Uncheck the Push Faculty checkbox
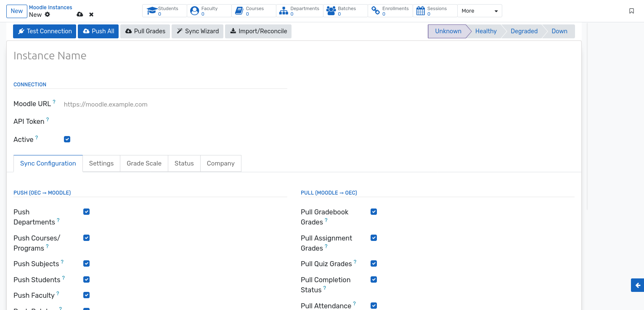This screenshot has width=644, height=310. tap(86, 295)
